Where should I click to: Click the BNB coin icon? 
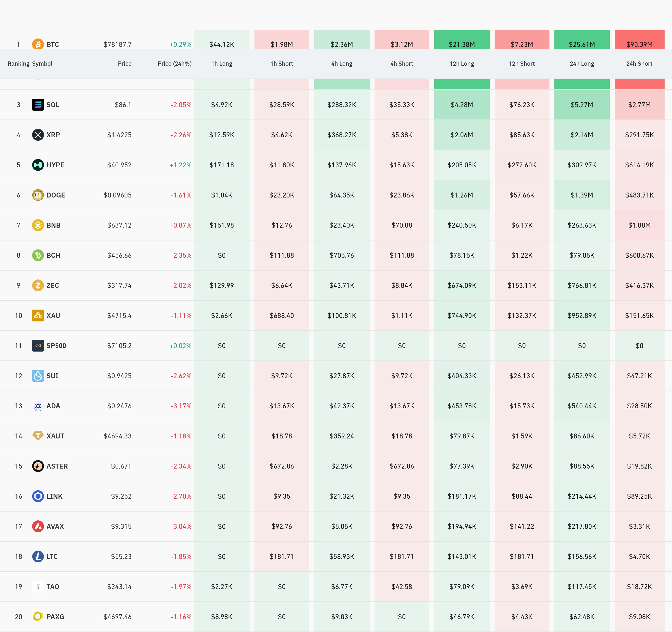coord(38,225)
